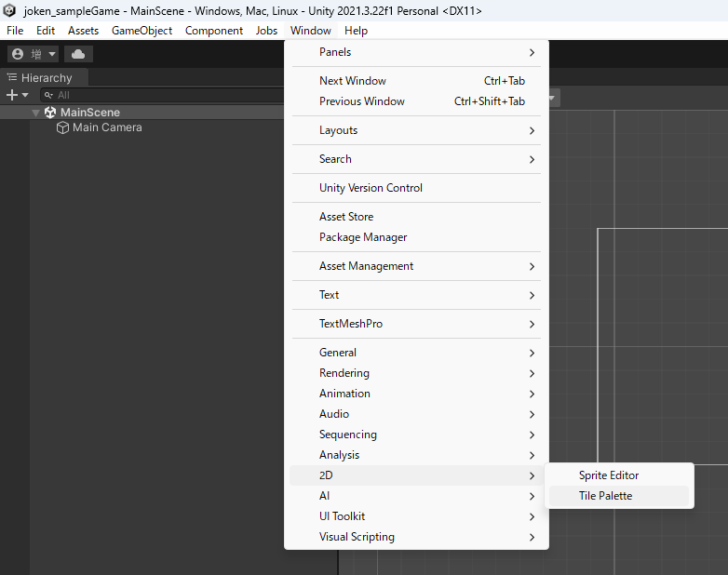Choose Previous Window menu item
This screenshot has height=575, width=728.
coord(416,101)
